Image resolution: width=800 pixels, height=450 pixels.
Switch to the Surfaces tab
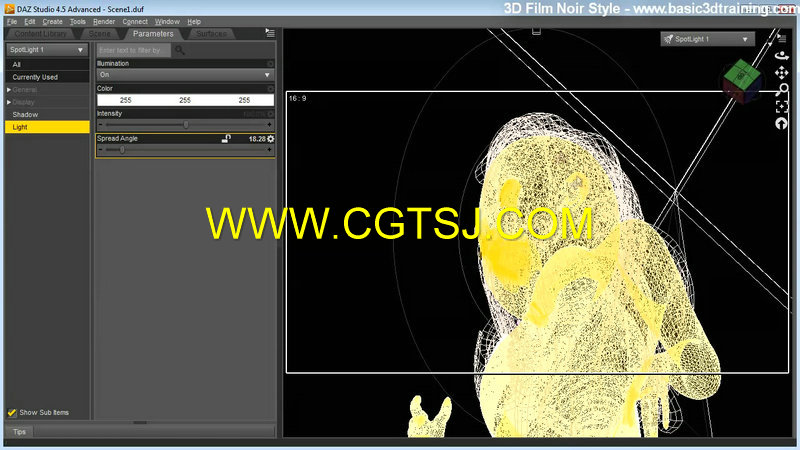click(211, 34)
